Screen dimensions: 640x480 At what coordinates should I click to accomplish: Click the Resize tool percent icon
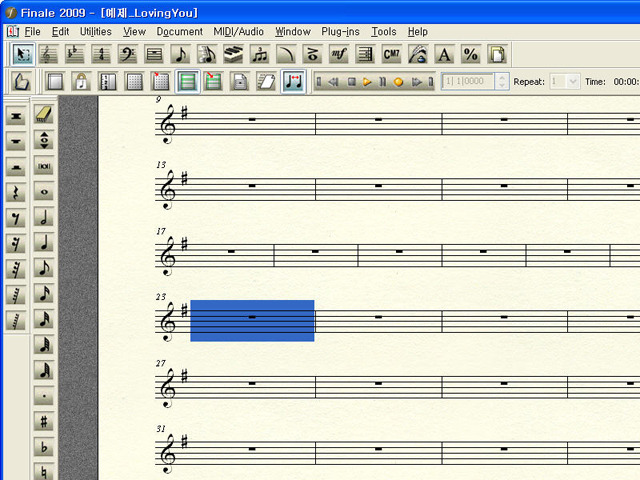click(x=470, y=54)
